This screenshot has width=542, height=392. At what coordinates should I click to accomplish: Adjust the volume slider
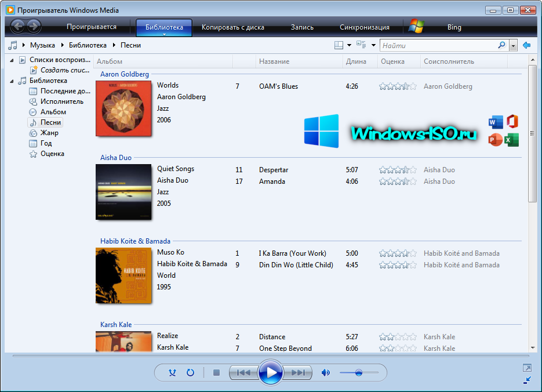359,373
